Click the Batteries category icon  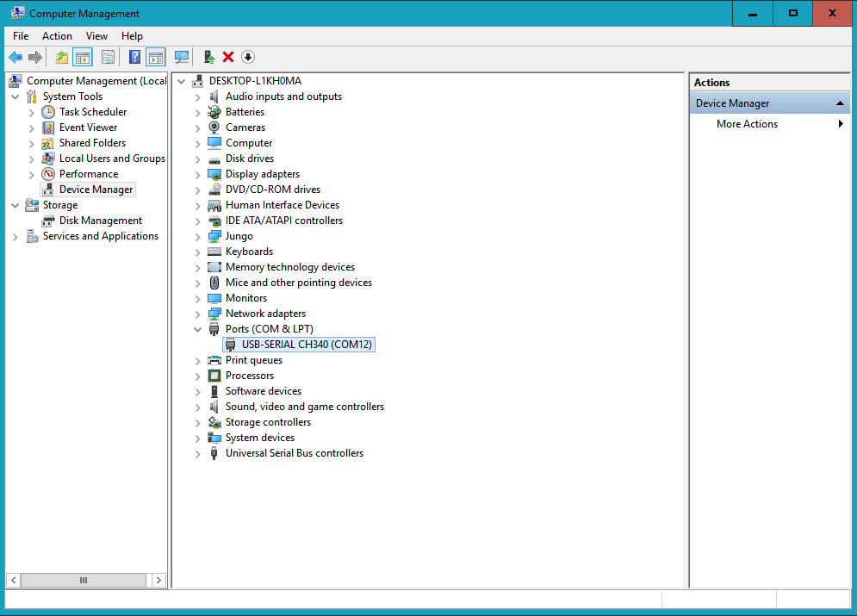coord(214,112)
